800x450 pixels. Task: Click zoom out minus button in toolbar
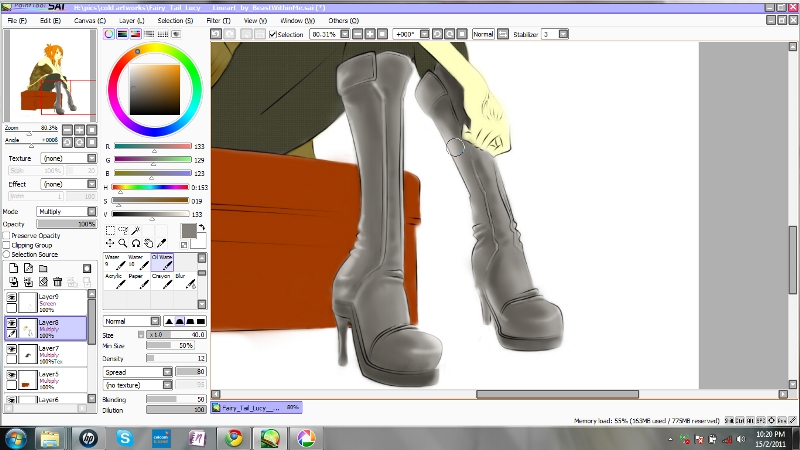pyautogui.click(x=358, y=34)
